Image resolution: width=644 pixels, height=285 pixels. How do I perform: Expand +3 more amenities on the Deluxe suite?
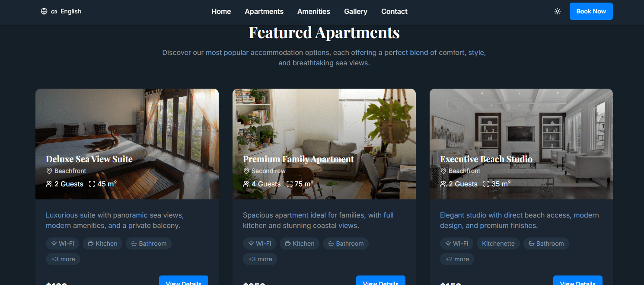pos(63,259)
